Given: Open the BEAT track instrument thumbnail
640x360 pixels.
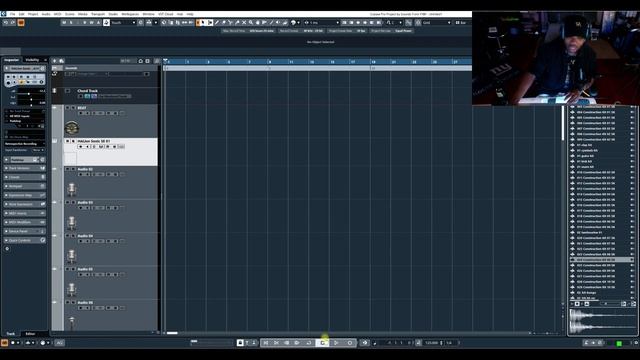Looking at the screenshot, I should (72, 128).
